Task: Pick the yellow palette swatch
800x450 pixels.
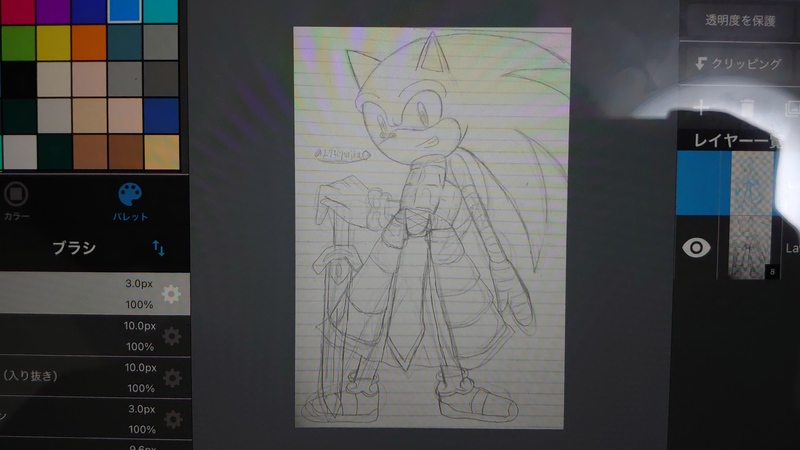Action: (x=54, y=43)
